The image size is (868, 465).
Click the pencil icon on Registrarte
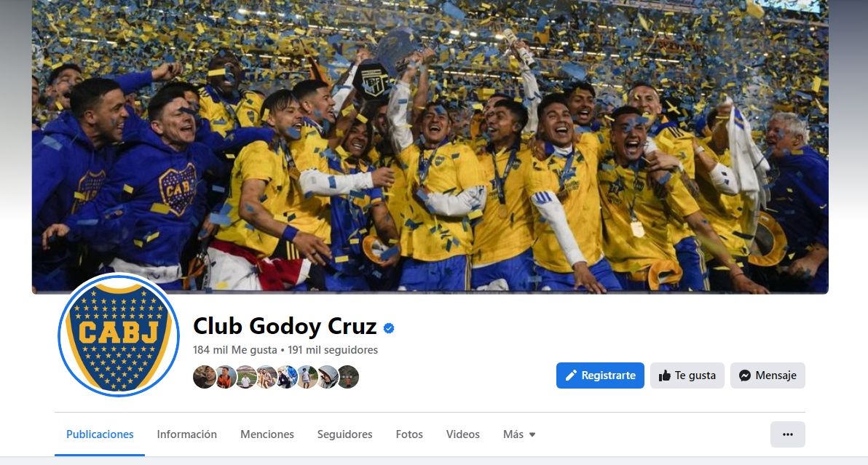pos(571,375)
